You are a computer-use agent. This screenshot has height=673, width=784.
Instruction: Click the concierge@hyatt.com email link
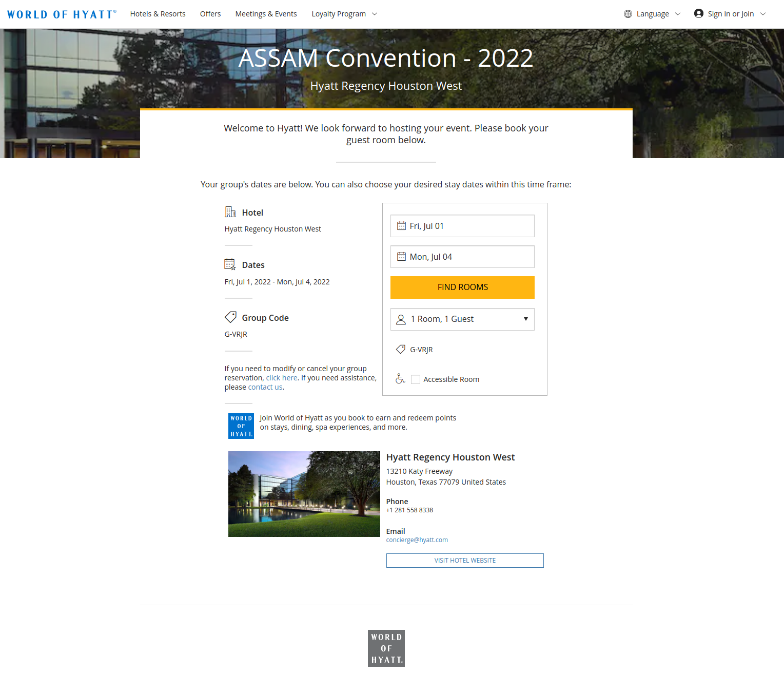click(x=417, y=540)
